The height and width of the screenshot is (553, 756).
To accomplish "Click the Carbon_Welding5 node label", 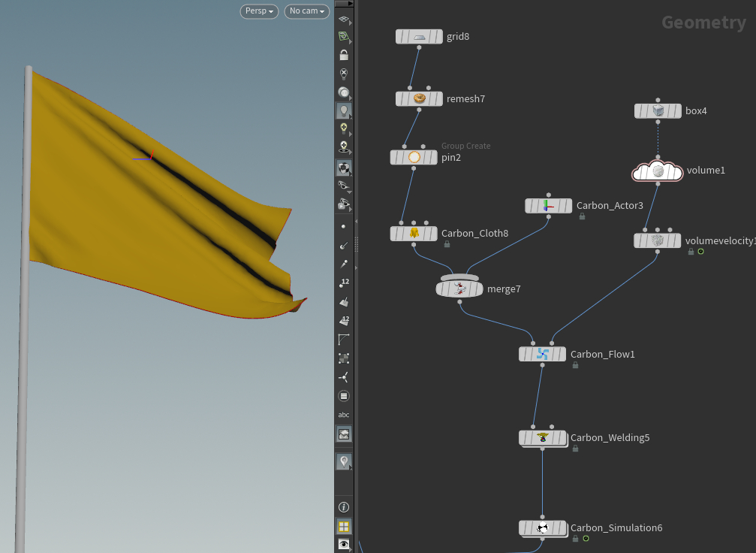I will click(609, 438).
